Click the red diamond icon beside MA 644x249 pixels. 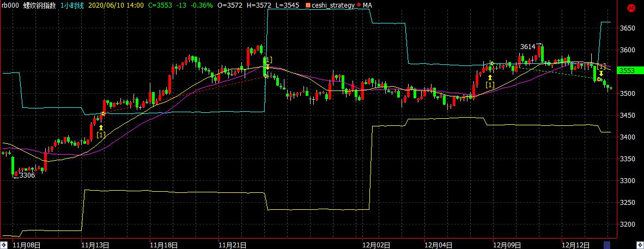359,5
